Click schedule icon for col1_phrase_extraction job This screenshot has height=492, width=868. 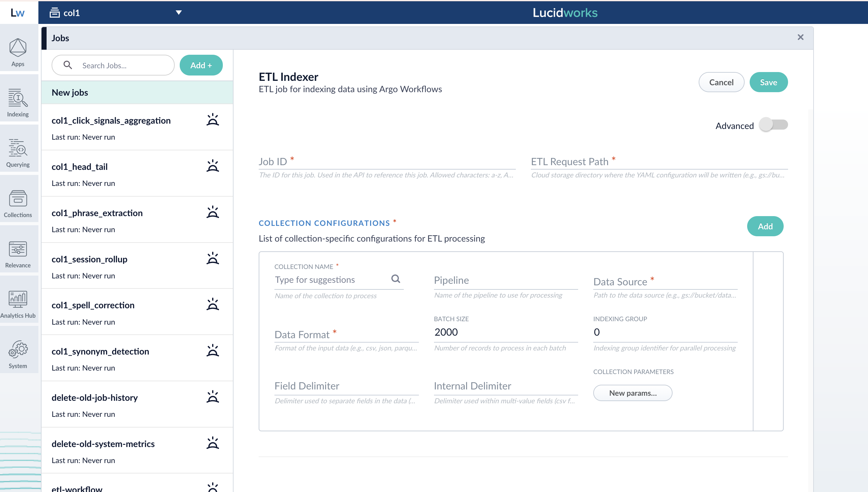(x=213, y=212)
